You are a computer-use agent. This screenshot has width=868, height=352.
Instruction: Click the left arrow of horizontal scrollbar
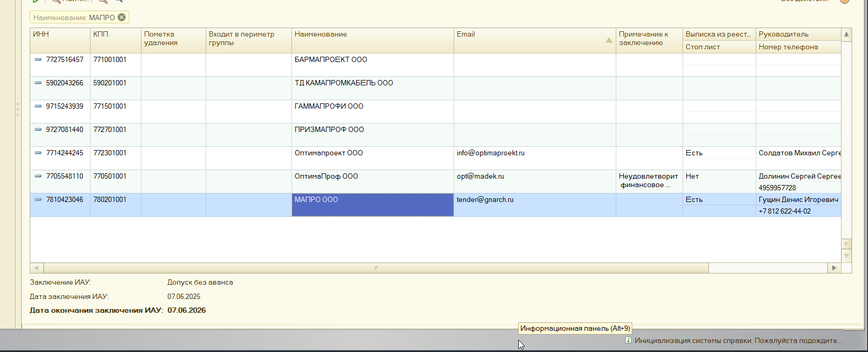point(37,268)
